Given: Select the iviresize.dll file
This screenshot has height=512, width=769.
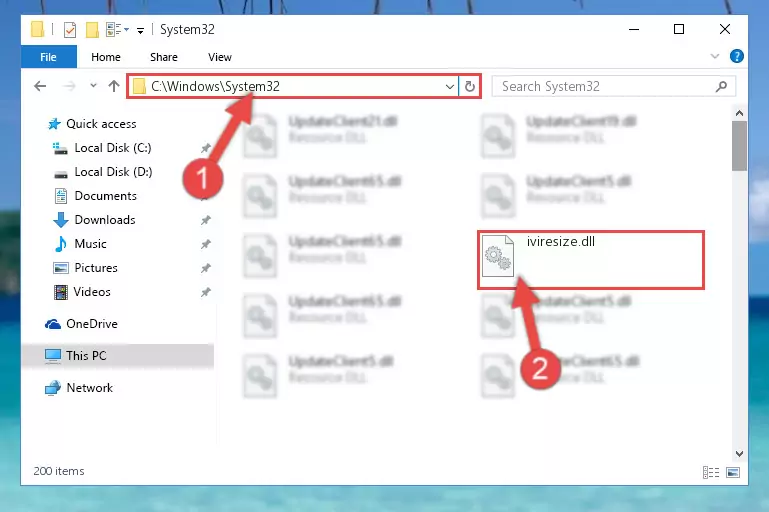Looking at the screenshot, I should tap(591, 260).
